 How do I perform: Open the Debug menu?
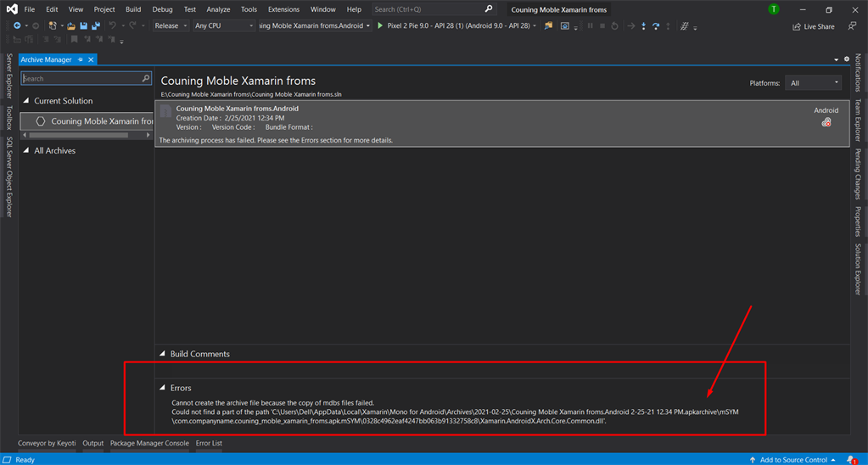pos(162,9)
